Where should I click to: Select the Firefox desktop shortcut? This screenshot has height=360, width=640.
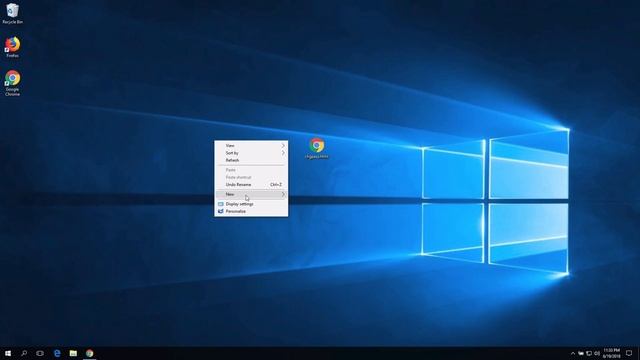12,47
